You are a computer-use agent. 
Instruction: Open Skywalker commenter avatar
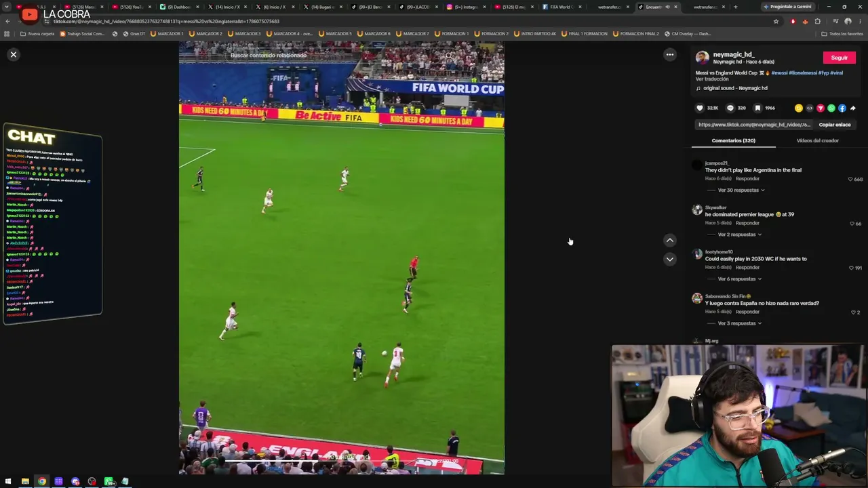[697, 210]
